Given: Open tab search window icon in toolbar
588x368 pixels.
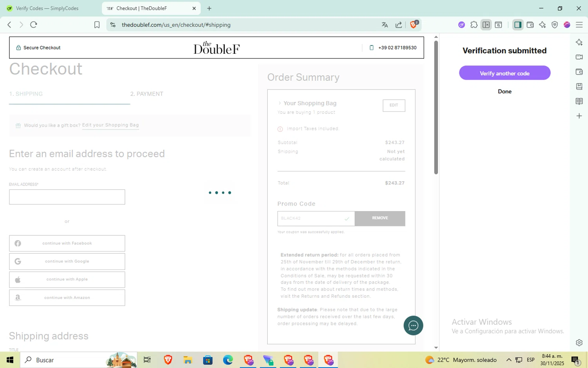Looking at the screenshot, I should pos(499,25).
